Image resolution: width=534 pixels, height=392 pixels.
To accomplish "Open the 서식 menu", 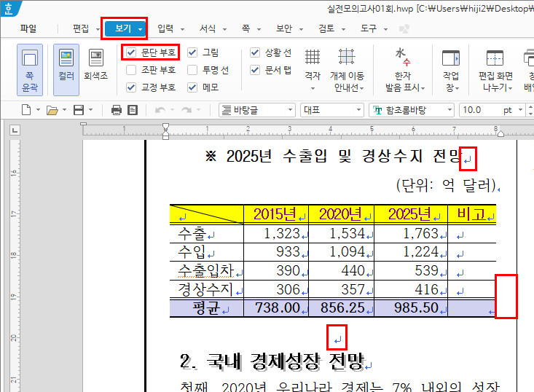I will pyautogui.click(x=208, y=28).
